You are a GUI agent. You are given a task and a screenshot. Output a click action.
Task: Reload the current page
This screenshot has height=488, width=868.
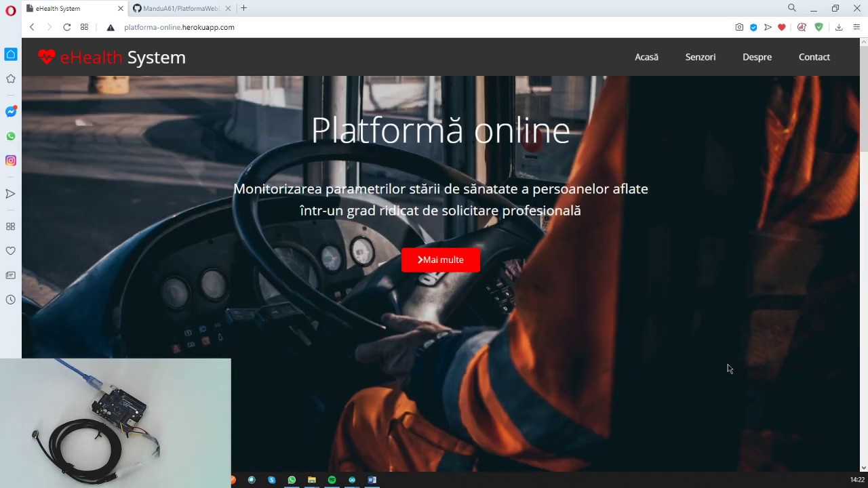click(66, 27)
